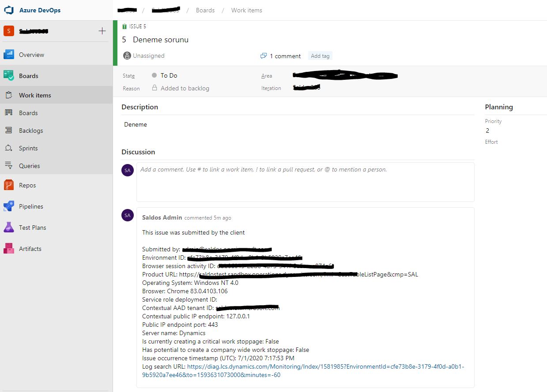Collapse the Discussion section header
This screenshot has height=392, width=547.
pos(138,152)
